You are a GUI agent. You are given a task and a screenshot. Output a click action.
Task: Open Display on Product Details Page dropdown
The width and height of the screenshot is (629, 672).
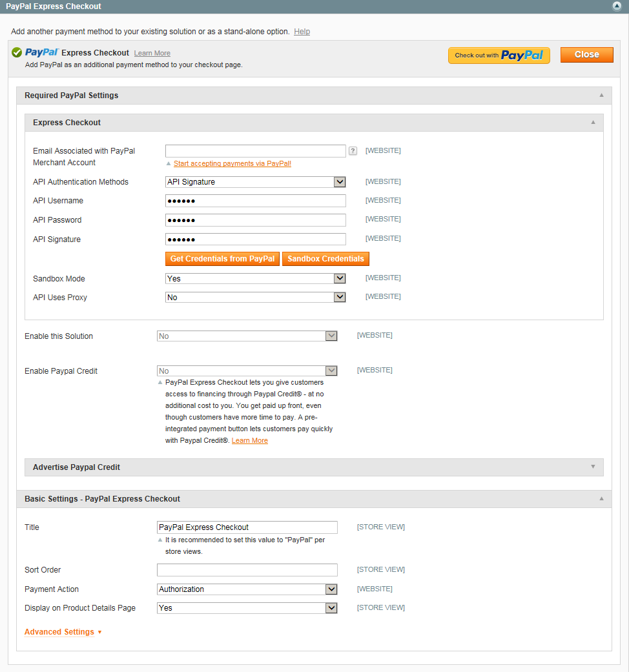coord(247,608)
